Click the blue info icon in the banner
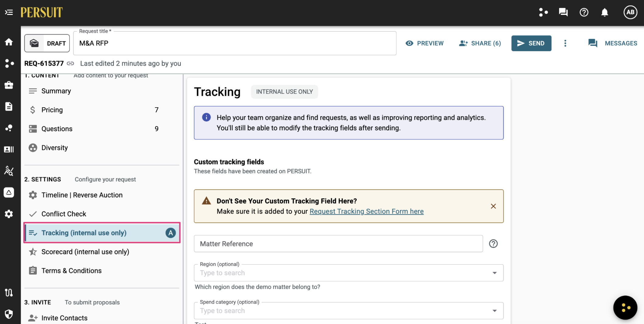 point(206,117)
